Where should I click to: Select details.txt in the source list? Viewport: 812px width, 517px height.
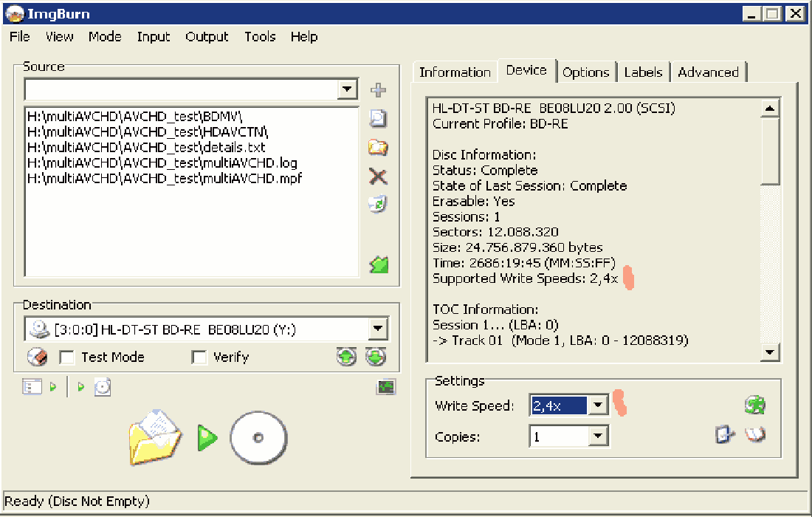(145, 147)
